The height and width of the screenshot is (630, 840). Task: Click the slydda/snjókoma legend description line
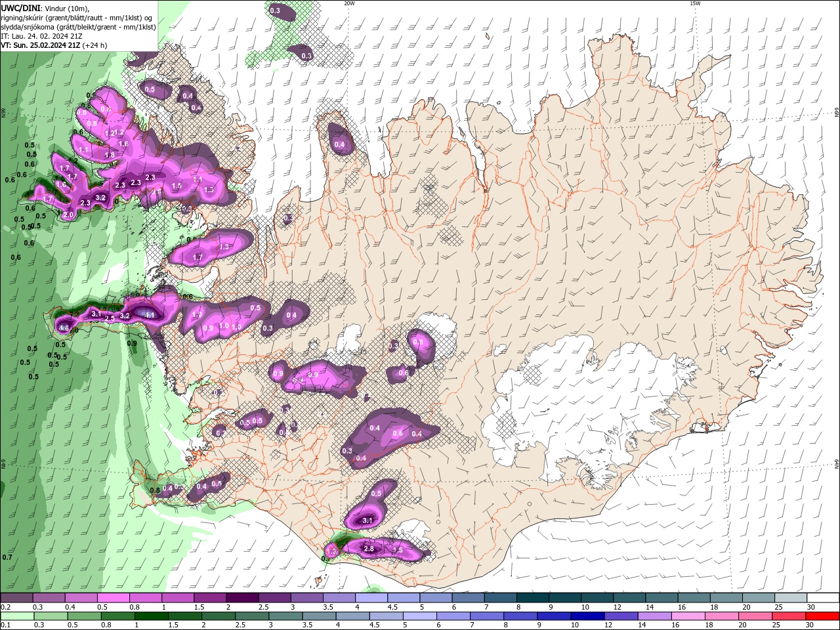click(x=79, y=27)
